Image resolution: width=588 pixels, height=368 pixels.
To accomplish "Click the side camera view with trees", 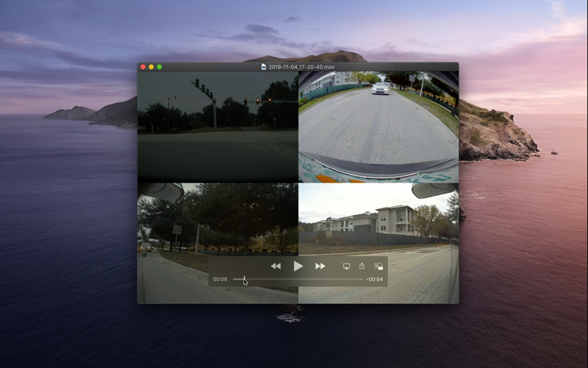I will coord(218,243).
